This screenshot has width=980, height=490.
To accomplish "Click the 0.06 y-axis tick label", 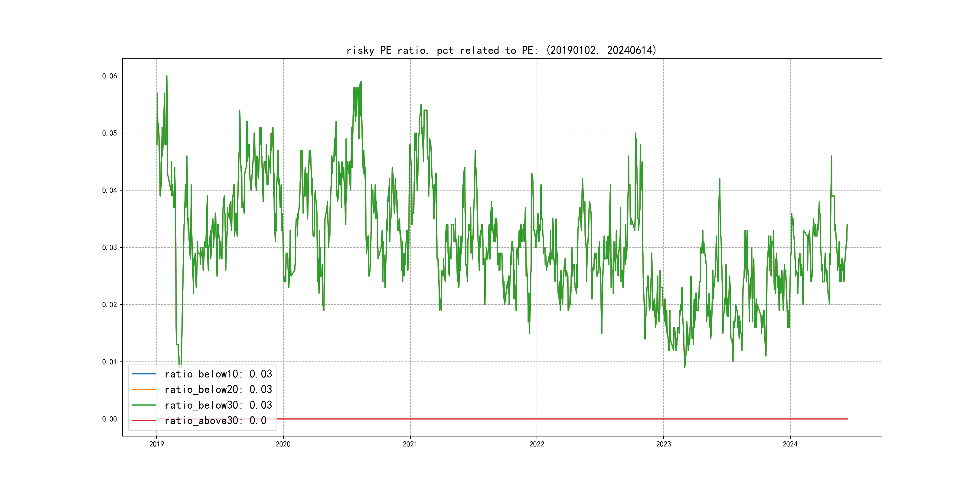I will click(109, 76).
